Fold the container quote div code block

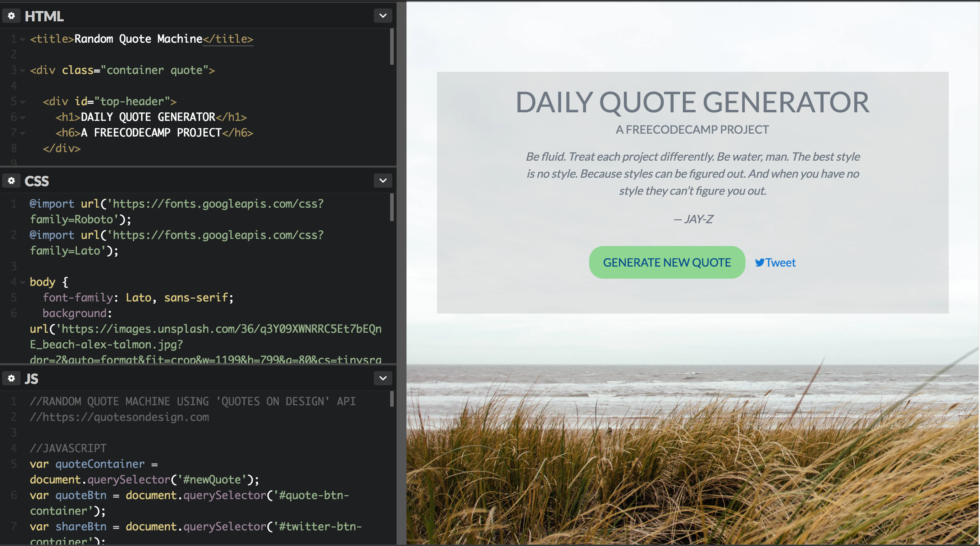pos(22,71)
